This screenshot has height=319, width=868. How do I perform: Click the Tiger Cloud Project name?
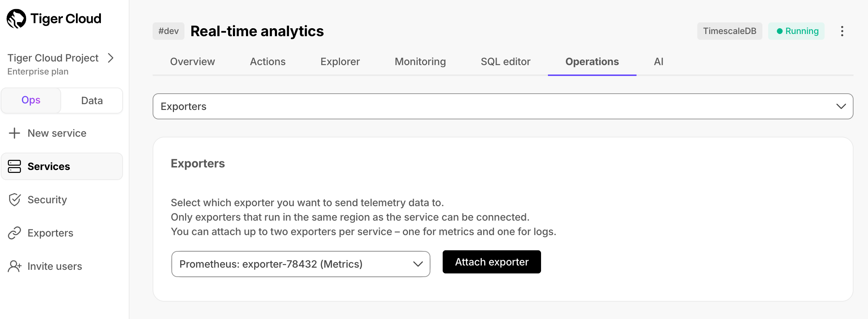[x=53, y=58]
